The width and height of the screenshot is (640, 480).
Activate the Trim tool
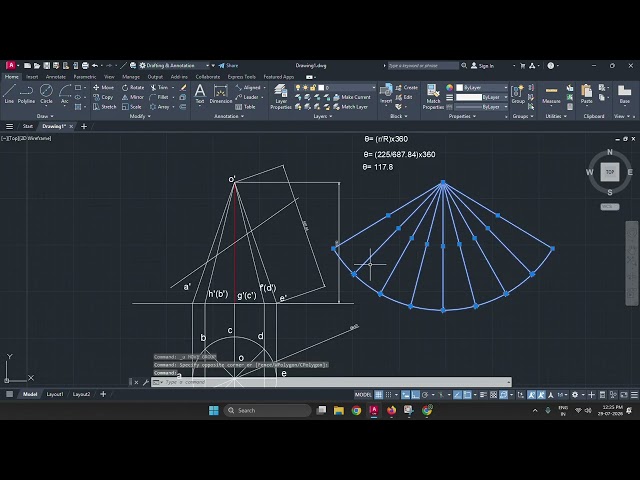click(160, 87)
